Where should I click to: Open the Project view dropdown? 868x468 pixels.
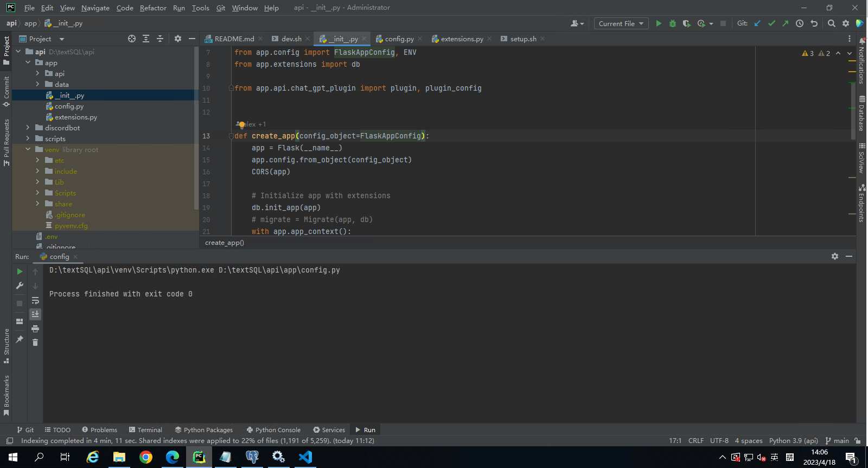tap(42, 39)
